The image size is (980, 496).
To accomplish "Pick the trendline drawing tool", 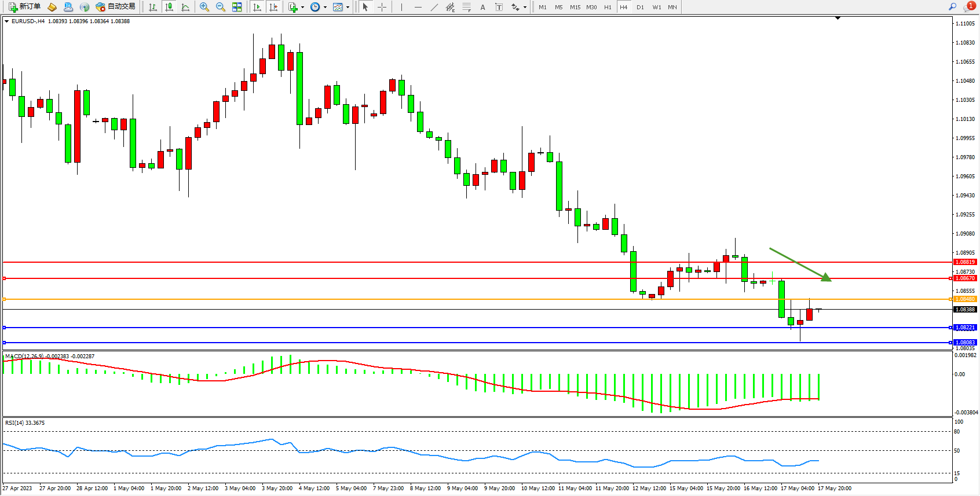I will (434, 7).
